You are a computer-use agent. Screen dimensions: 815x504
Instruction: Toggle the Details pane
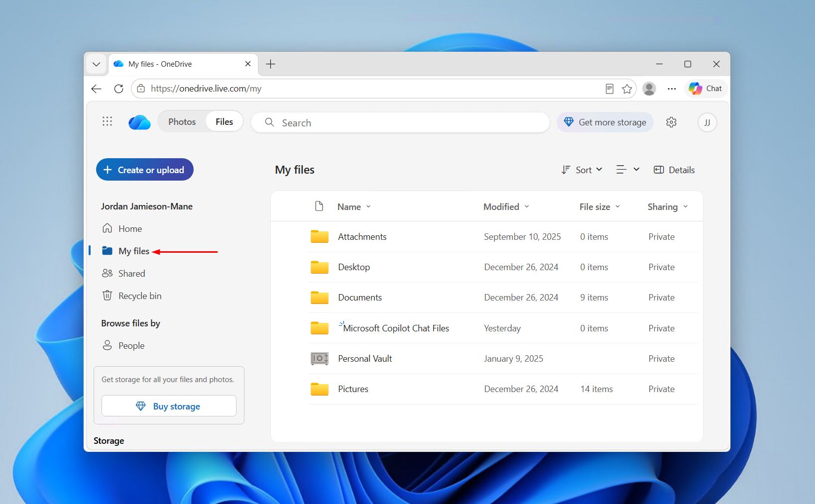674,170
